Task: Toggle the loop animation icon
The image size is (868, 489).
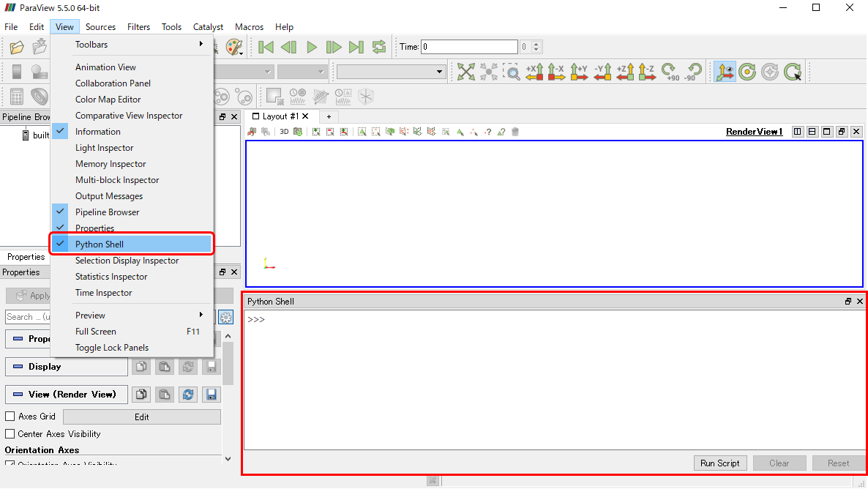Action: (379, 47)
